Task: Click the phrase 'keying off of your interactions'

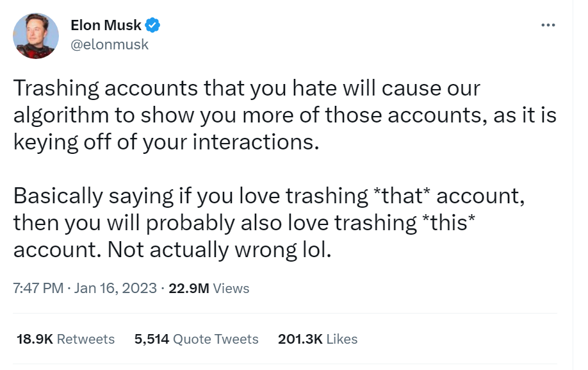Action: click(x=165, y=141)
